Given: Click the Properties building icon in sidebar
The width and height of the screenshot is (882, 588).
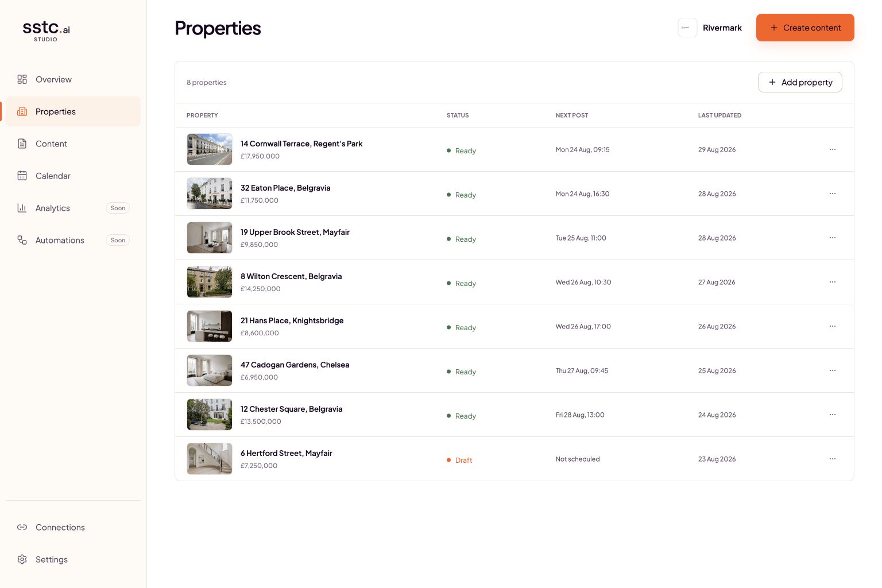Looking at the screenshot, I should coord(22,111).
